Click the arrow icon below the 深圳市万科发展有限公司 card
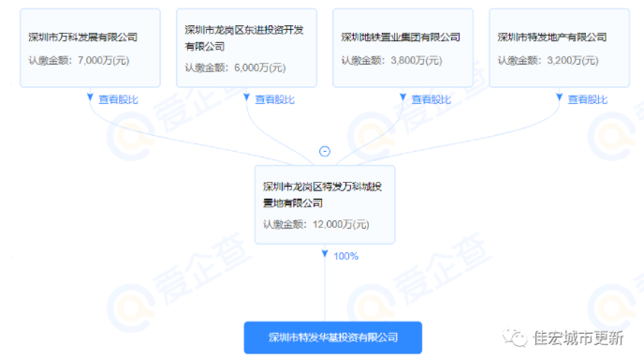This screenshot has width=644, height=359. coord(90,97)
